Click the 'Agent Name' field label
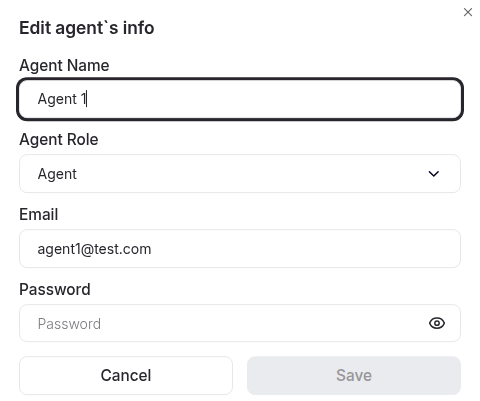 coord(64,65)
